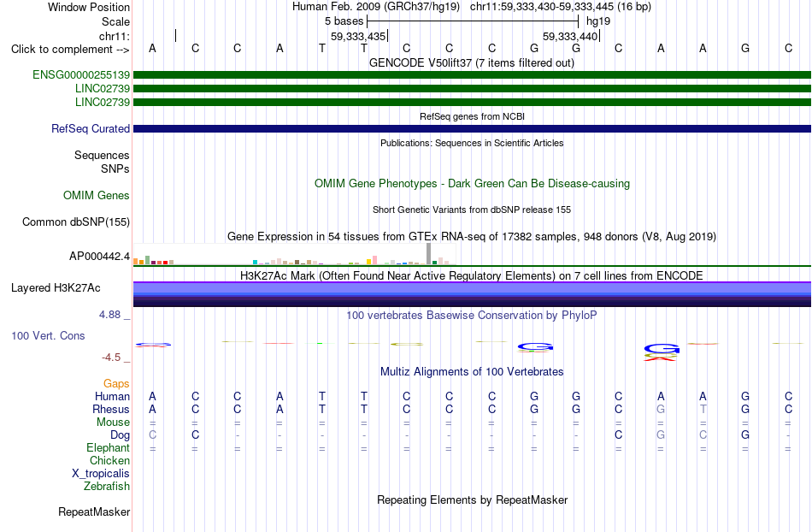
Task: Click the Window Position label
Action: (89, 7)
